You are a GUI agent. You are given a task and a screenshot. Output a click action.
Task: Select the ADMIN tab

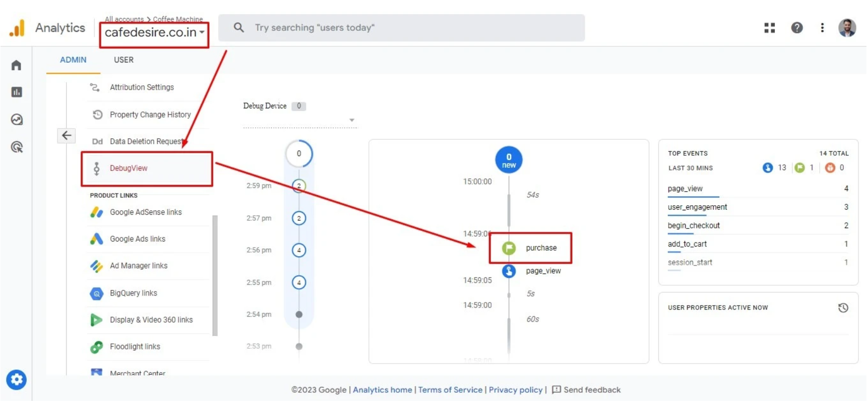(73, 60)
